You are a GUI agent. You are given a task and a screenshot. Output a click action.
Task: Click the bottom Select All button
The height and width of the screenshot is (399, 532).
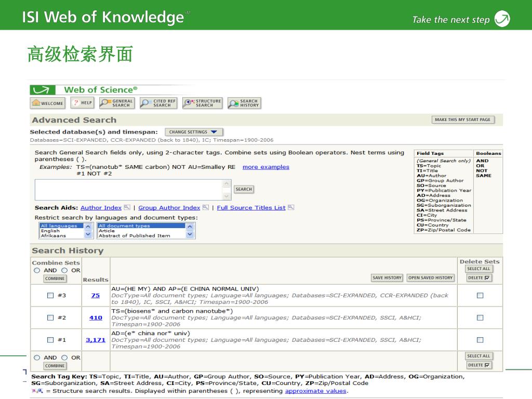(478, 356)
